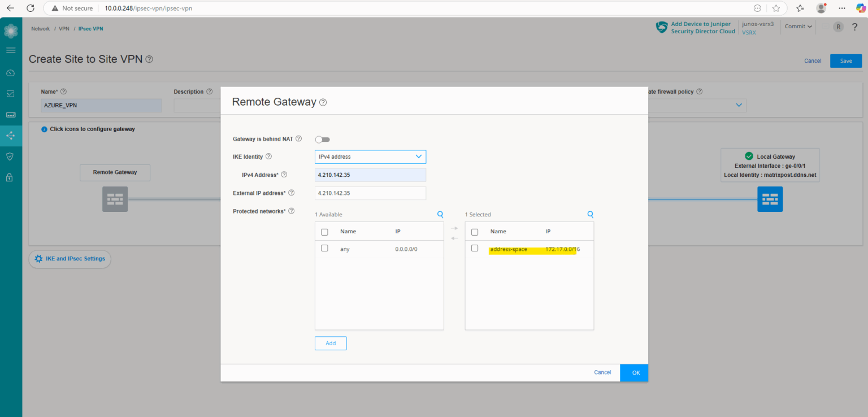Open the IPsec VPN breadcrumb link
The image size is (868, 417).
click(90, 28)
